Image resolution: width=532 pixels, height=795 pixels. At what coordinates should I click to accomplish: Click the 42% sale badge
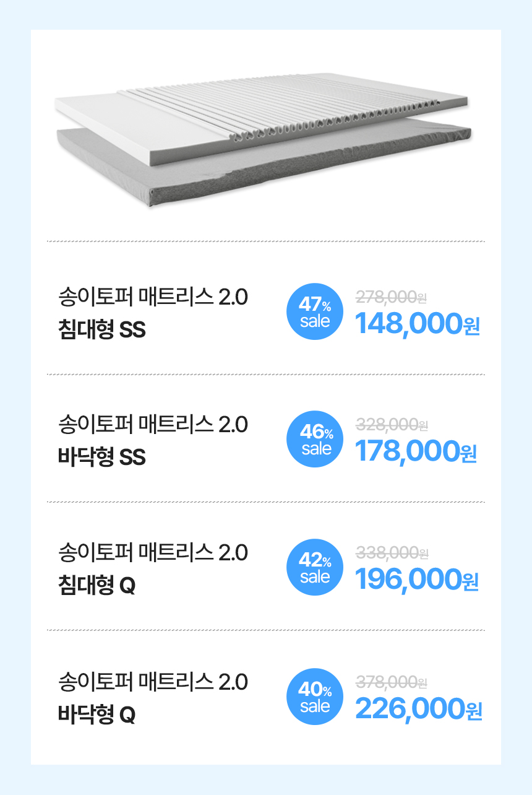click(x=315, y=568)
